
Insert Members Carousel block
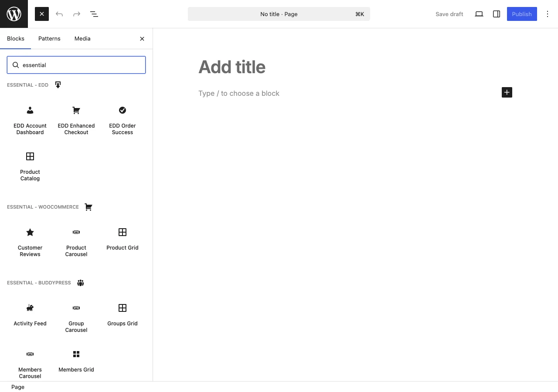coord(30,364)
